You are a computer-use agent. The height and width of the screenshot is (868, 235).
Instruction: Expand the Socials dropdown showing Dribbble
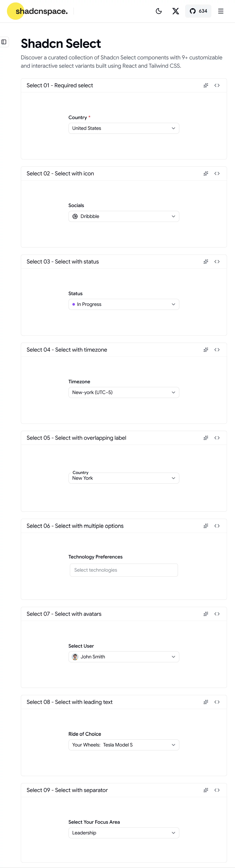coord(124,216)
